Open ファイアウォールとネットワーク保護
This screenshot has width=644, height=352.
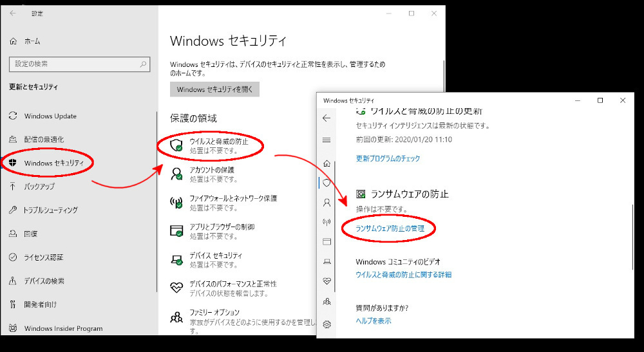pyautogui.click(x=233, y=199)
